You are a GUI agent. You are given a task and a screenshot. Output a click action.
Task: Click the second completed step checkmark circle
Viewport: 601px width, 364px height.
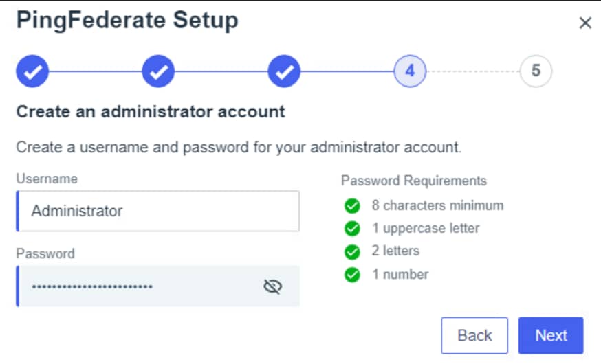click(x=158, y=71)
